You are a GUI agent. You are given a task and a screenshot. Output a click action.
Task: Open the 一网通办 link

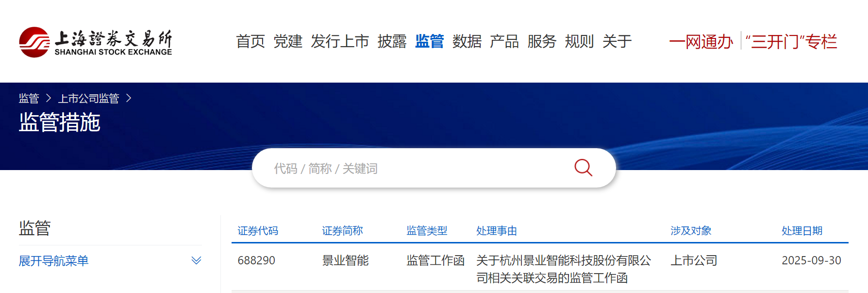[701, 42]
